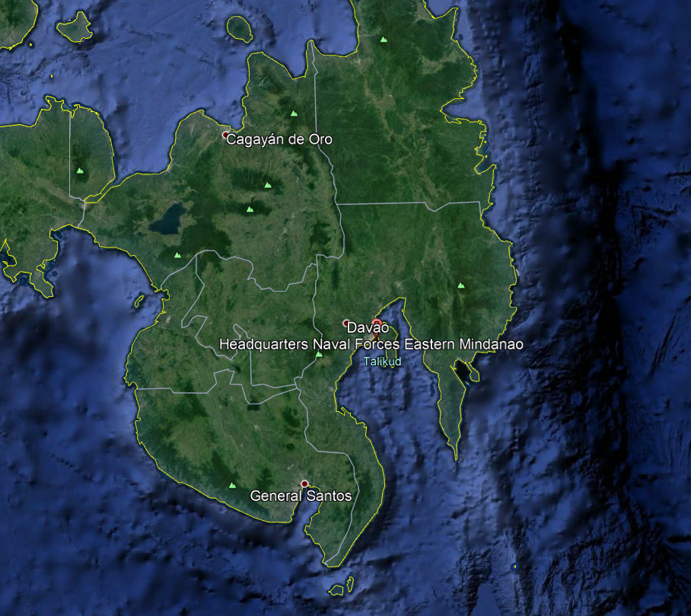The image size is (691, 616).
Task: Select the General Santos city marker dot
Action: click(x=304, y=484)
